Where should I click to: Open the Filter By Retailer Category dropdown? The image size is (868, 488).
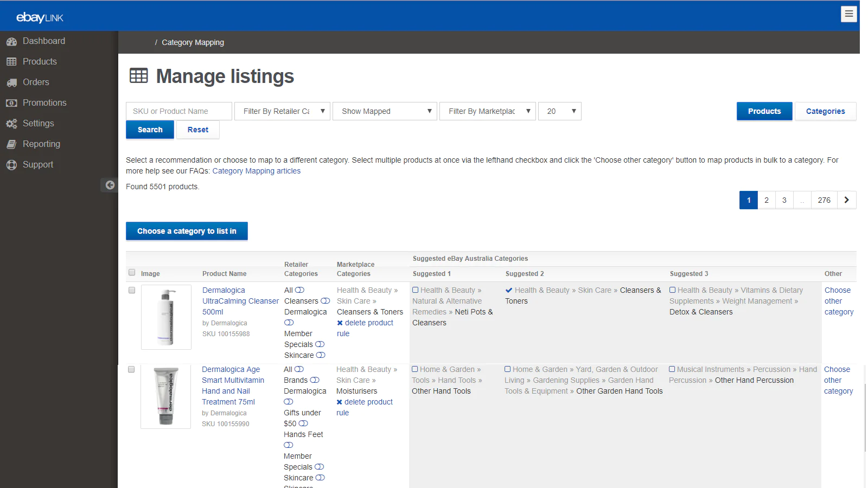coord(282,111)
